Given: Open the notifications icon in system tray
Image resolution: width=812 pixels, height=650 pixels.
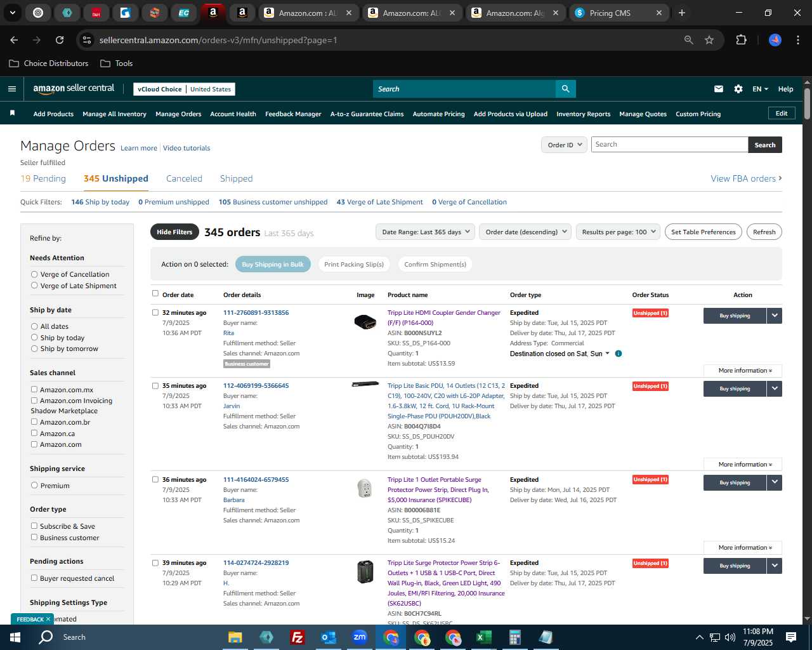Looking at the screenshot, I should (791, 637).
